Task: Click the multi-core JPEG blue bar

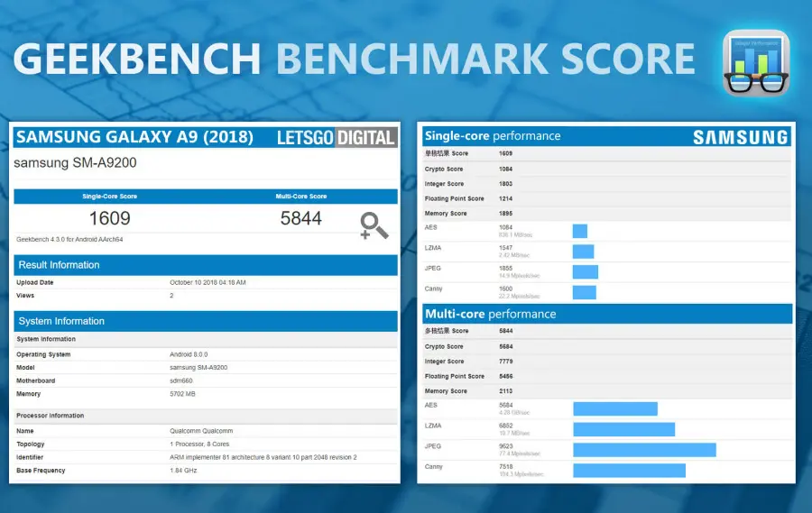Action: (644, 449)
